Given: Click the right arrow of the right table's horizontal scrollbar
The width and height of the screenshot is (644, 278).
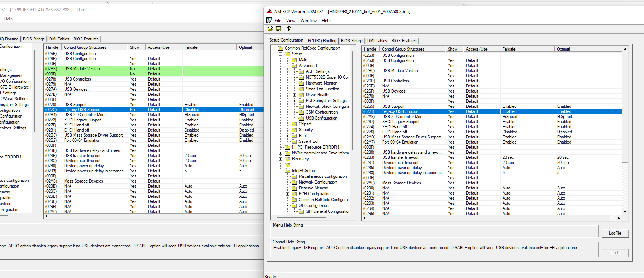Looking at the screenshot, I should tap(619, 218).
